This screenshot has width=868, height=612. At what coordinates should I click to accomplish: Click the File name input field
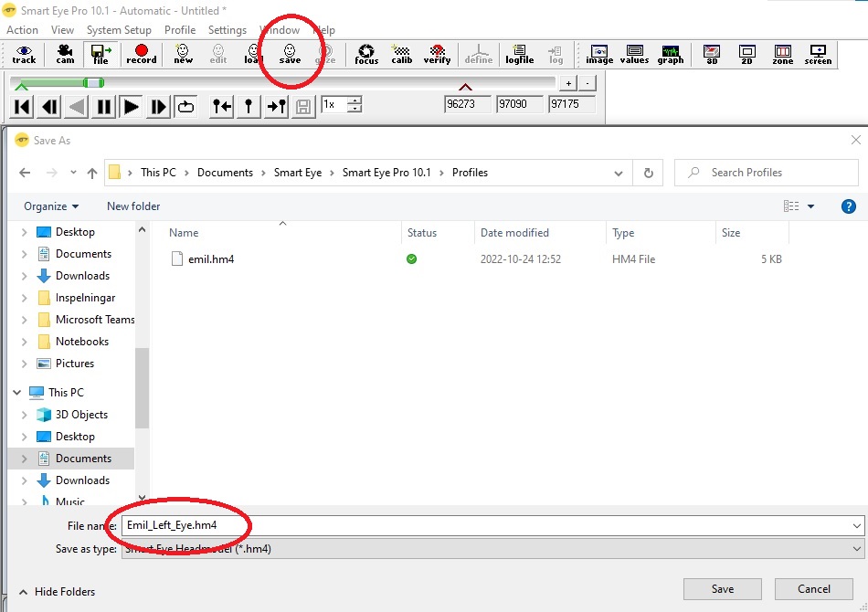[492, 525]
